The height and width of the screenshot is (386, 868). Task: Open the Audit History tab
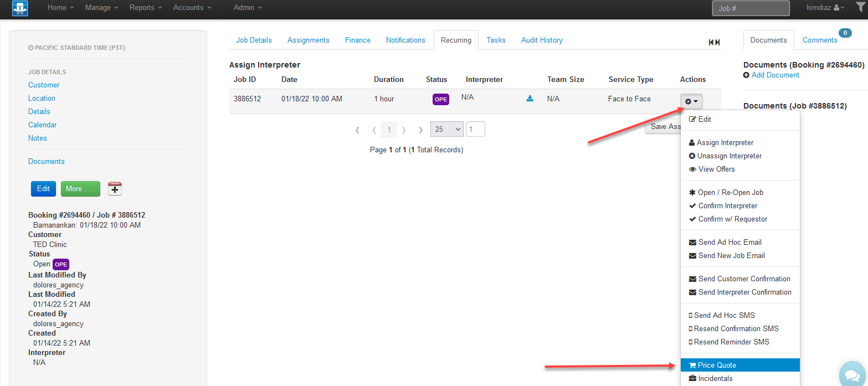click(542, 40)
